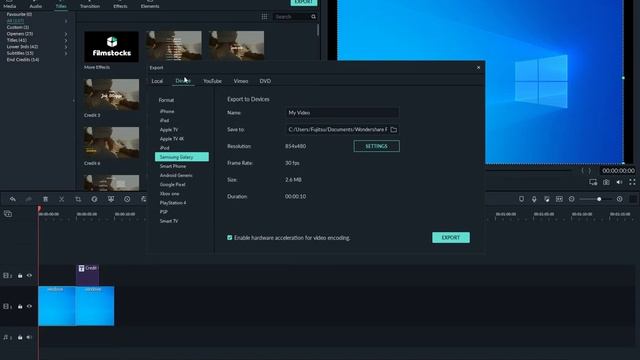Click the green screen monitor icon in timeline toolbar
Screen dimensions: 640x360
pos(111,199)
